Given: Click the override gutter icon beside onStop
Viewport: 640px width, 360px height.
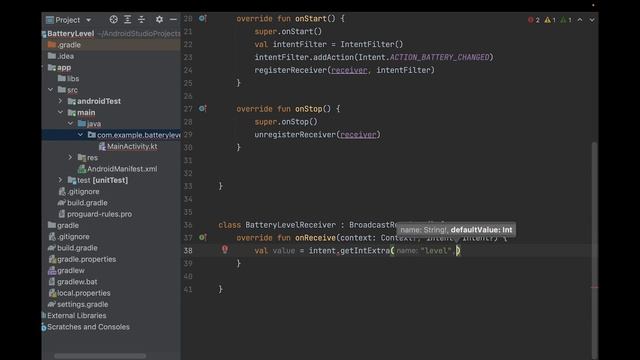Looking at the screenshot, I should [x=202, y=109].
